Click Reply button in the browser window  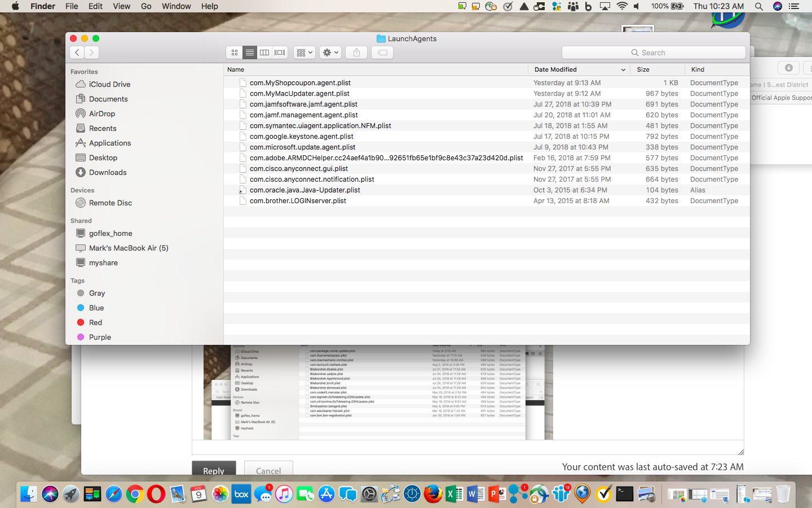(214, 468)
